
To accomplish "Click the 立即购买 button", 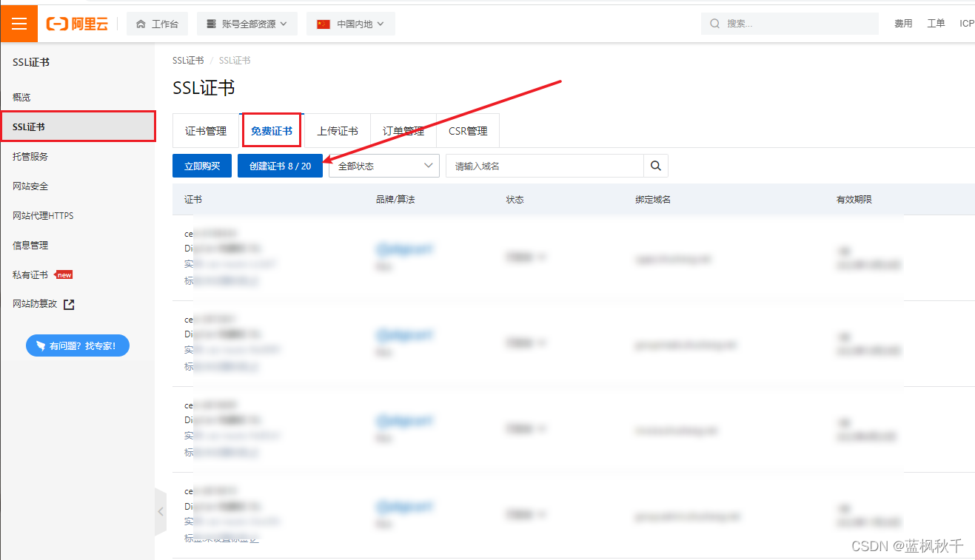I will pyautogui.click(x=202, y=166).
